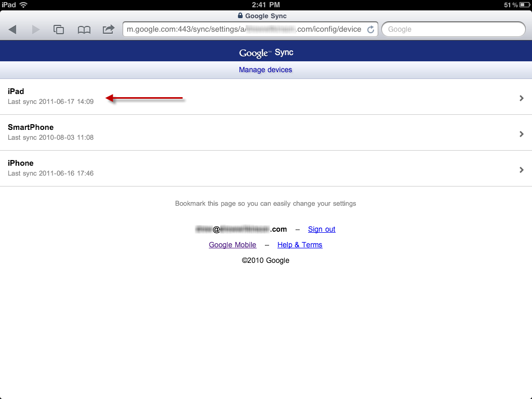Focus the Google search field
The image size is (532, 399).
454,29
